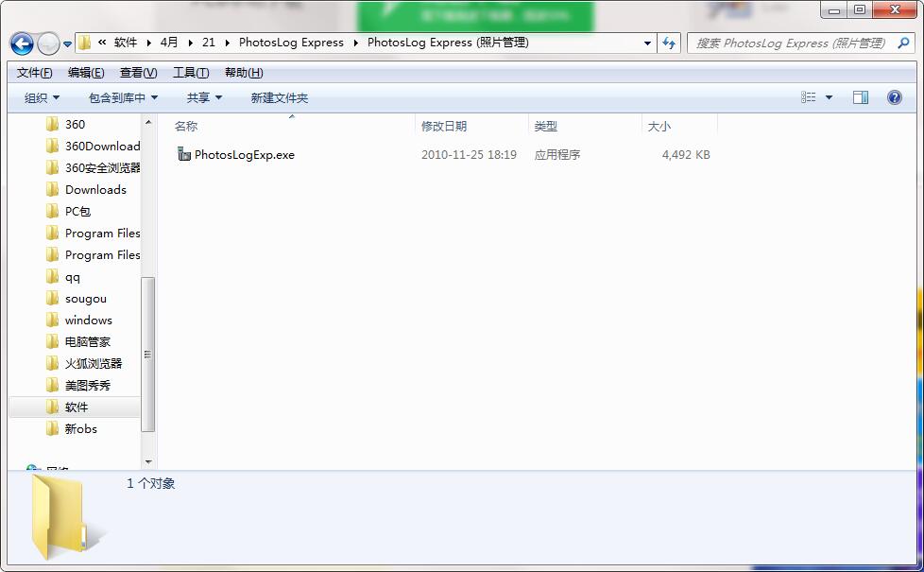Toggle the preview pane icon
Viewport: 924px width, 572px height.
click(x=860, y=97)
